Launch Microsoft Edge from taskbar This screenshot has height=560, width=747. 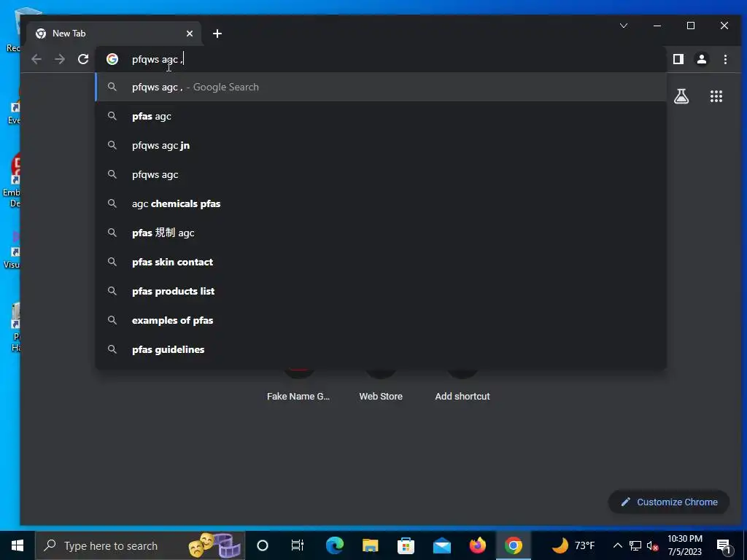tap(334, 545)
